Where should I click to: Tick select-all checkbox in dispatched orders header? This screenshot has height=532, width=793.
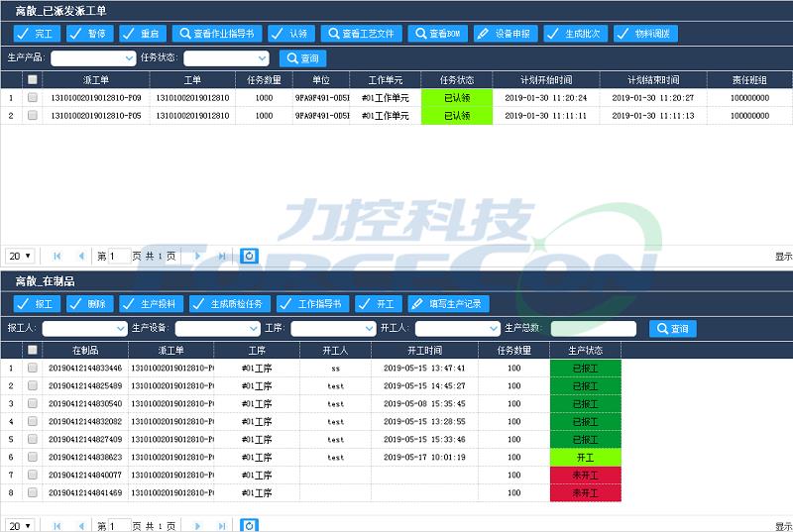(x=33, y=79)
